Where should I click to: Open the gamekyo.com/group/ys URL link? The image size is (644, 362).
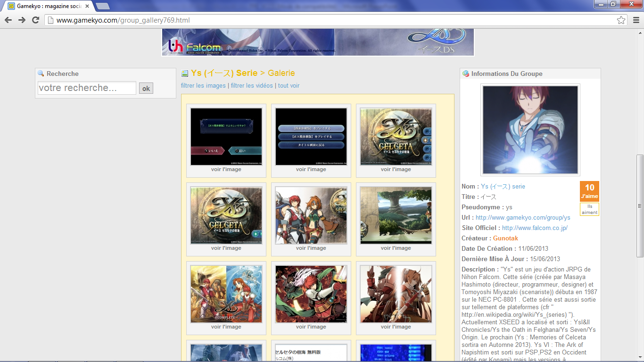click(523, 218)
